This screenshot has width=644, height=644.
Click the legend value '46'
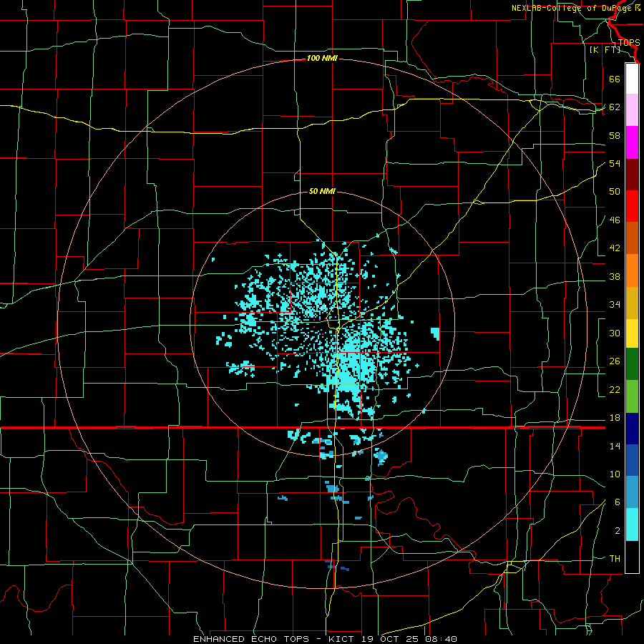615,220
